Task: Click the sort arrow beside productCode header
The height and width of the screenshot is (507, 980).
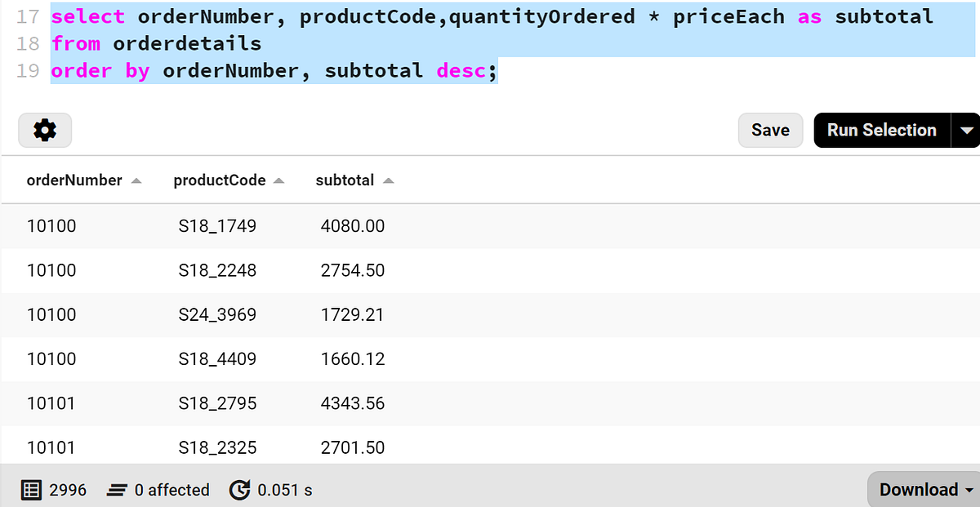Action: (281, 180)
